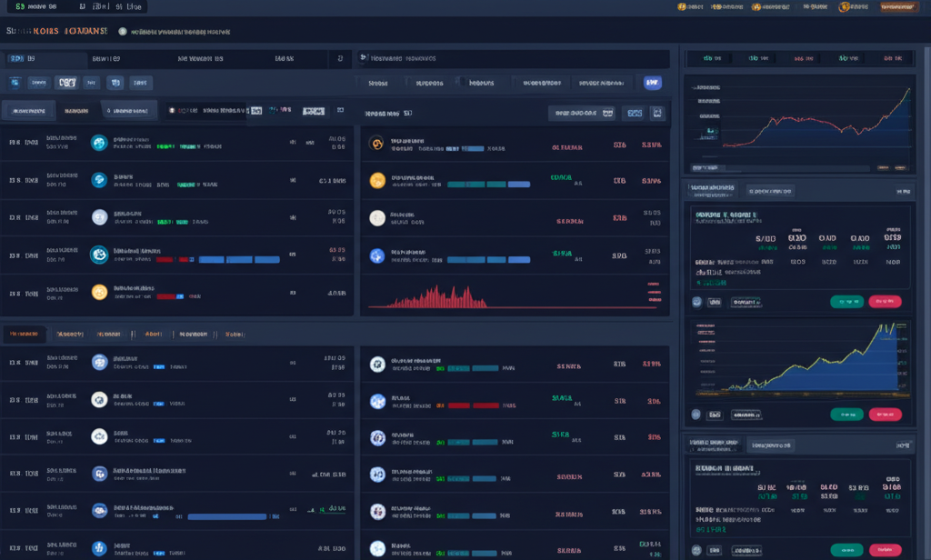Toggle the round indicator beside the page title
Image resolution: width=931 pixels, height=560 pixels.
tap(123, 31)
